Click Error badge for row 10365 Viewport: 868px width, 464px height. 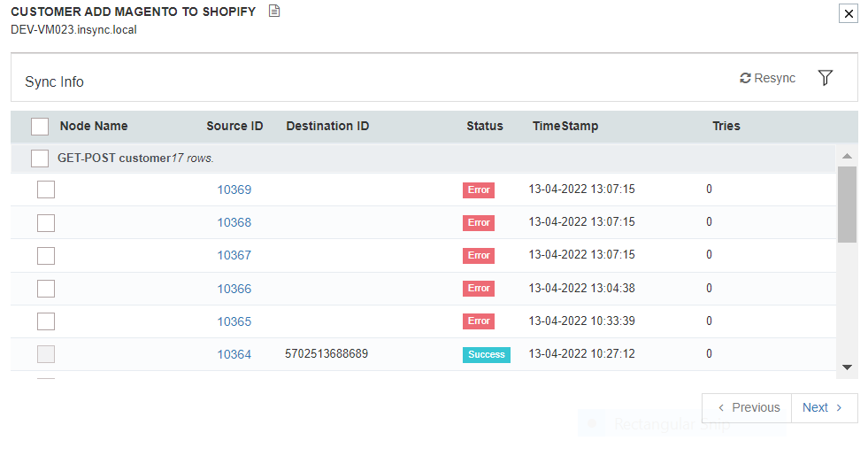point(479,321)
